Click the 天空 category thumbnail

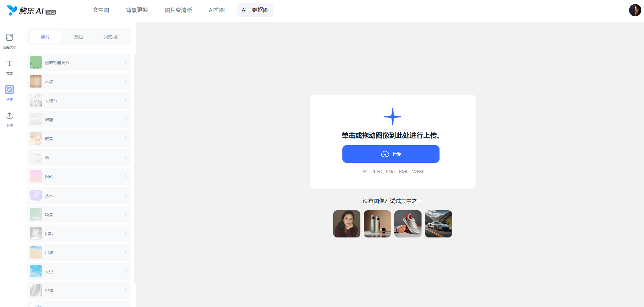(x=36, y=271)
